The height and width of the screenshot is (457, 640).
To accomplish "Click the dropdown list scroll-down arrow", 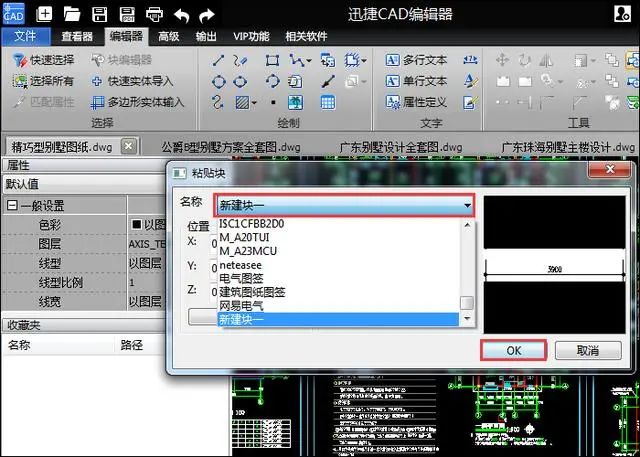I will pyautogui.click(x=467, y=318).
